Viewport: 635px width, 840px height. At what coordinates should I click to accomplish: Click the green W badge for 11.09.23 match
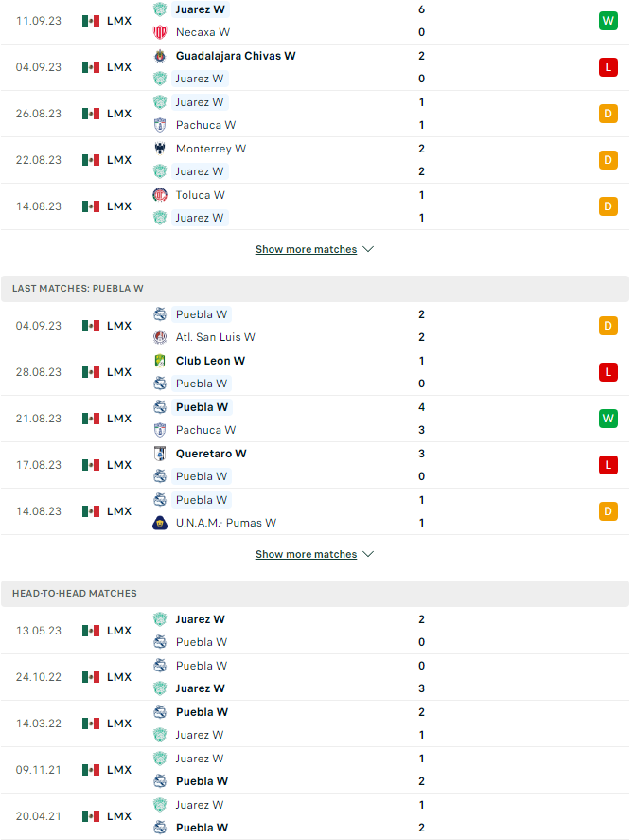point(608,20)
